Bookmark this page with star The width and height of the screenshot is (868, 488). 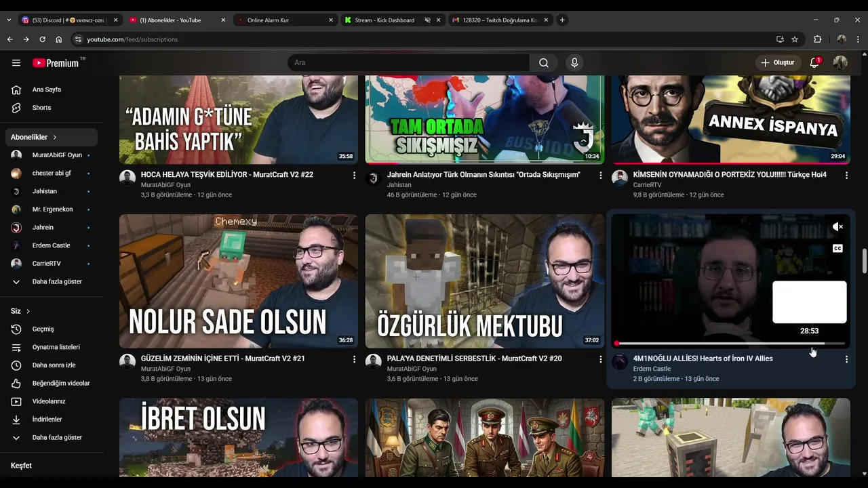[795, 39]
